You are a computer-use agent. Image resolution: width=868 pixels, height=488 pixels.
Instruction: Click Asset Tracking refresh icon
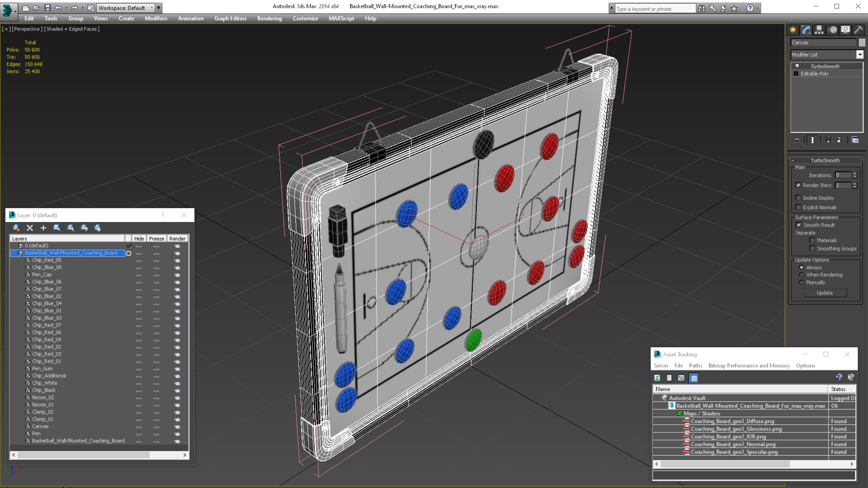pos(657,378)
